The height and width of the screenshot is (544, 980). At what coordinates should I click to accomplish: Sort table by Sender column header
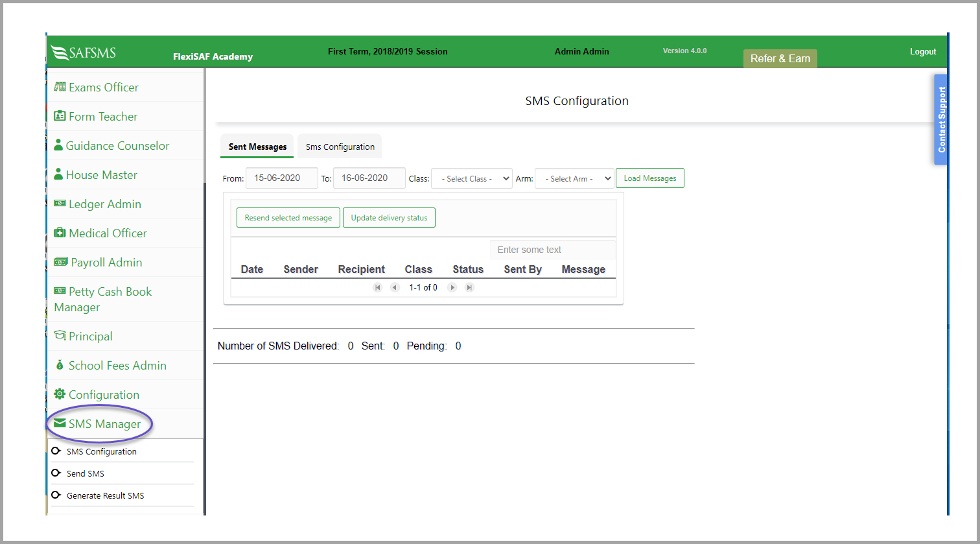coord(301,269)
